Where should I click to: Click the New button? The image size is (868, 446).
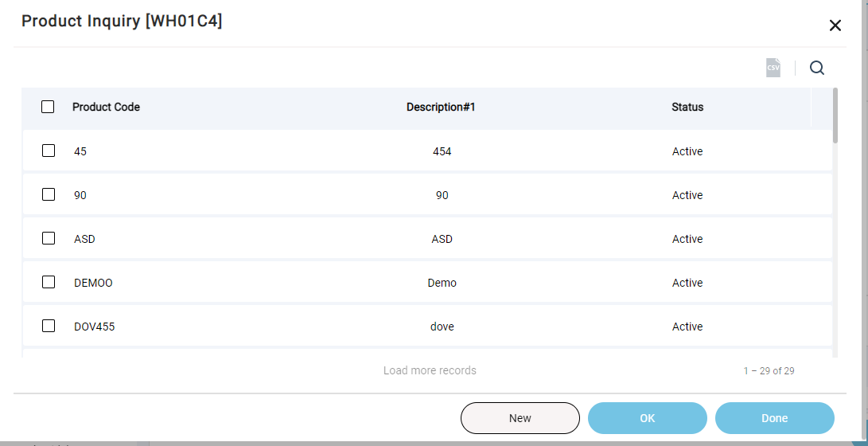(x=520, y=418)
